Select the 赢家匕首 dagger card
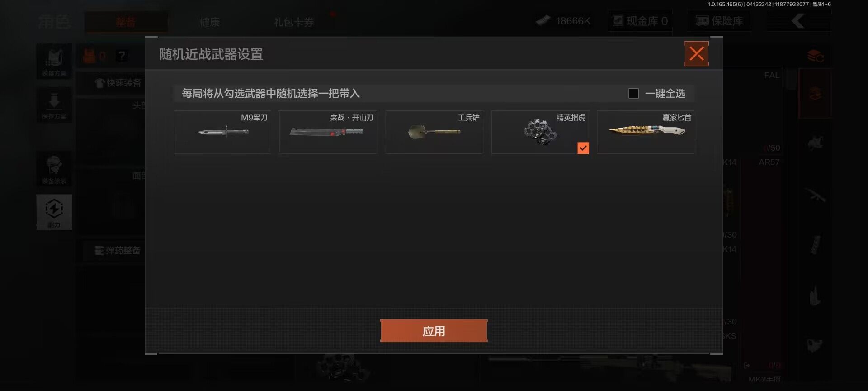The width and height of the screenshot is (868, 391). click(x=646, y=132)
